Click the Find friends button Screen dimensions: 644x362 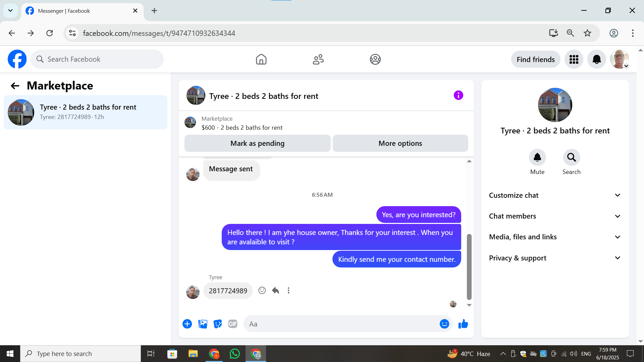(536, 59)
